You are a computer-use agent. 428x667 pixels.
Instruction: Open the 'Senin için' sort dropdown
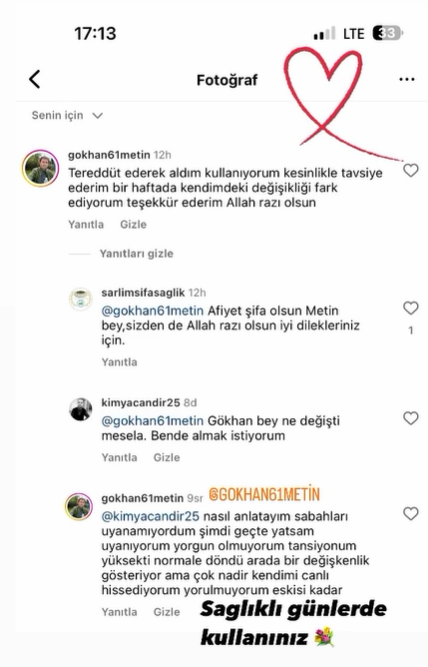click(x=67, y=115)
